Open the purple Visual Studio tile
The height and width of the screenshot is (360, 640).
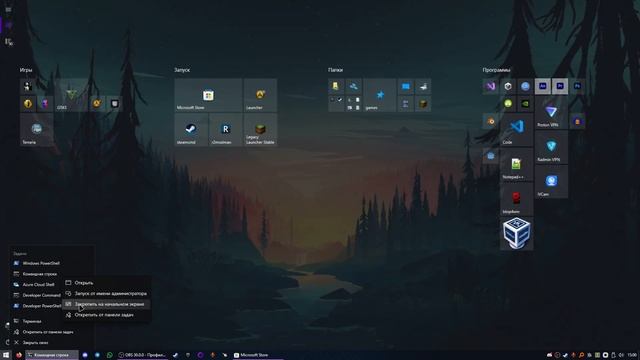pos(491,87)
